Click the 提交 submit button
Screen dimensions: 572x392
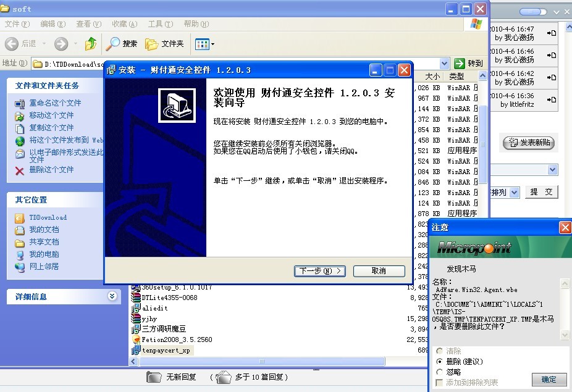[541, 192]
